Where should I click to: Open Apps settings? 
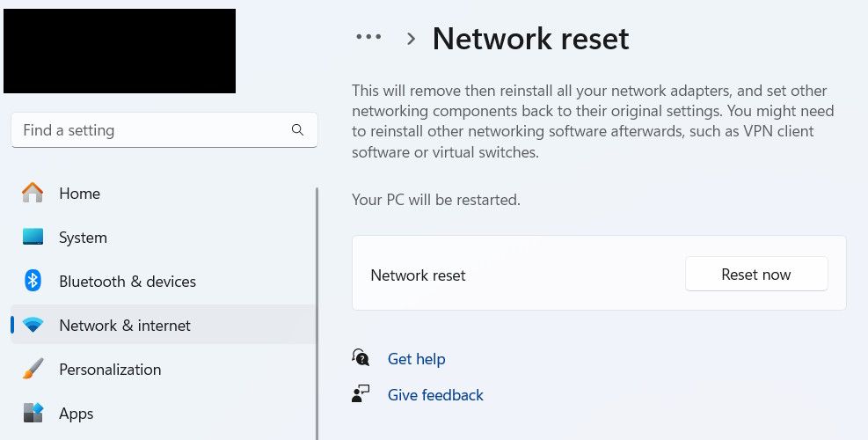[x=164, y=414]
